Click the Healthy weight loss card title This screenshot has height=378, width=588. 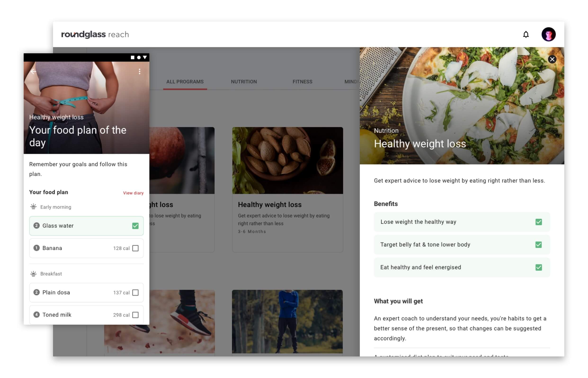270,204
